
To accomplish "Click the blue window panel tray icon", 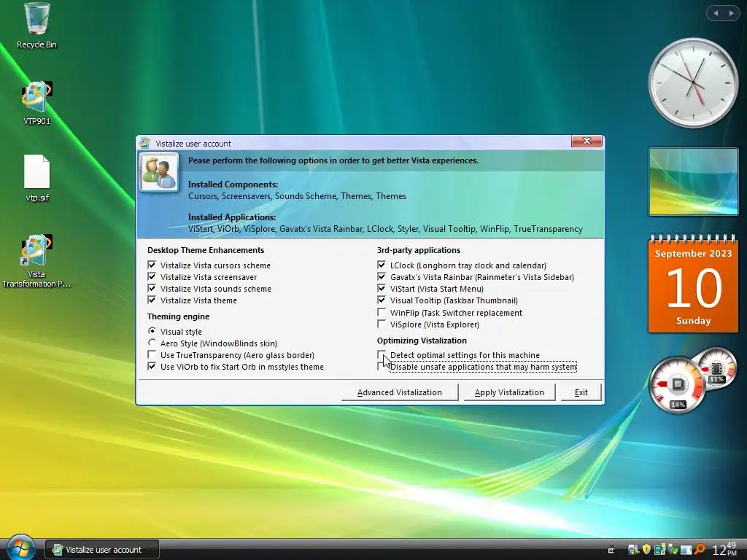I will click(686, 550).
